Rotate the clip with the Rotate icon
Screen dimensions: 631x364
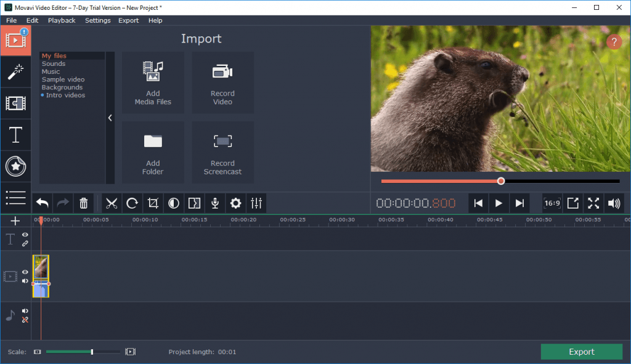click(x=132, y=203)
